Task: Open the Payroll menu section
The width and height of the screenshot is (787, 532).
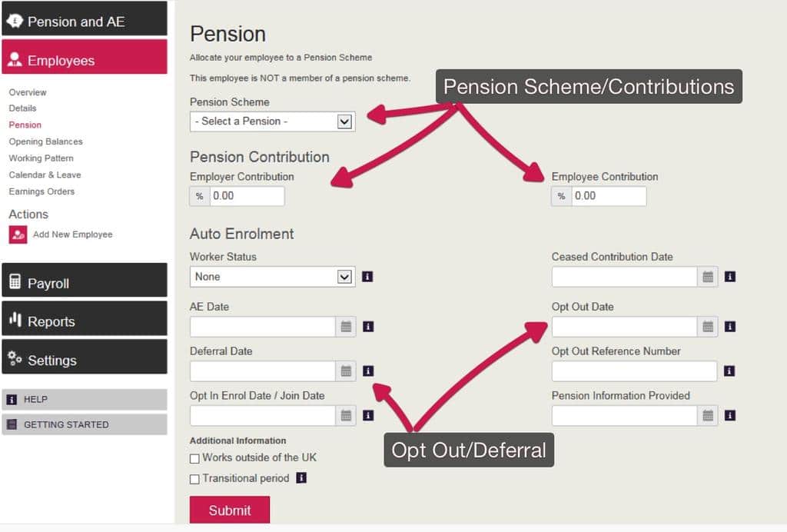Action: coord(85,283)
